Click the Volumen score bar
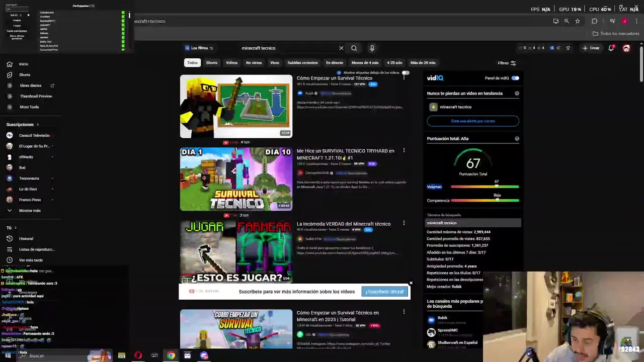 pos(485,187)
